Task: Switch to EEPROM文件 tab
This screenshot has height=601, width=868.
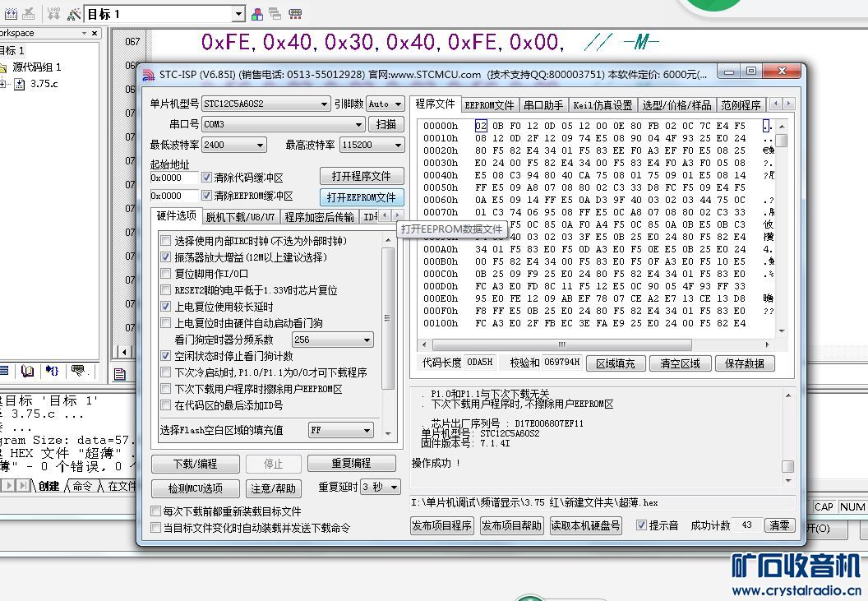Action: point(489,104)
